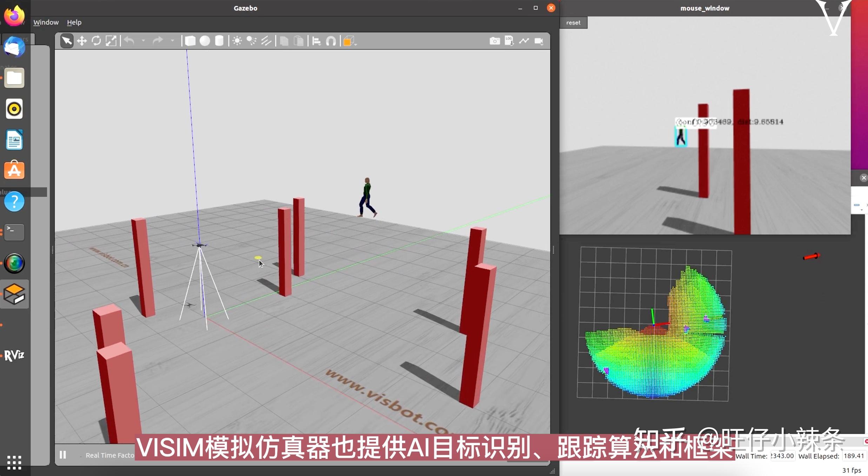Select the Rotate mode tool
Viewport: 868px width, 476px height.
click(96, 41)
